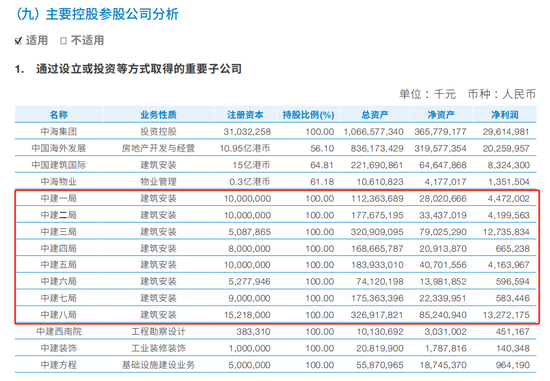550x381 pixels.
Task: Select the 中海集团 row name
Action: pyautogui.click(x=59, y=132)
